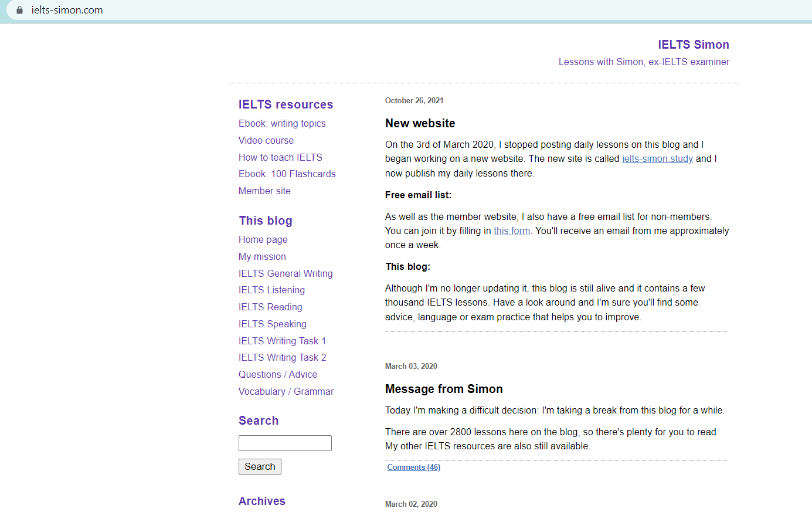Open 'this form' email list link

512,231
